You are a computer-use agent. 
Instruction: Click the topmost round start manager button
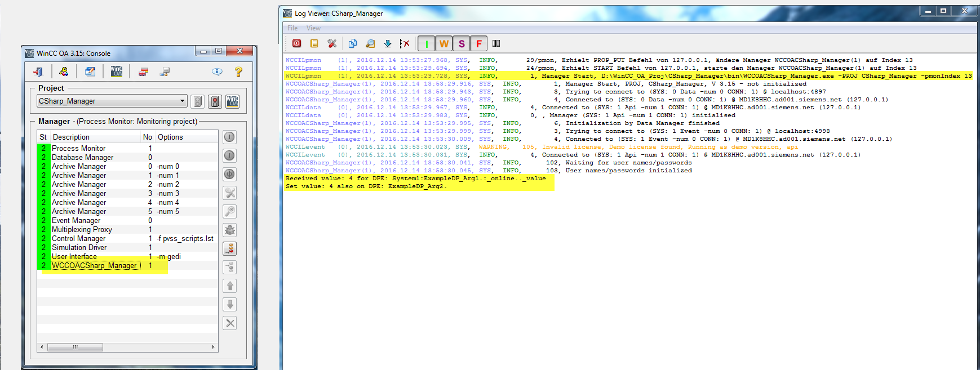tap(229, 137)
